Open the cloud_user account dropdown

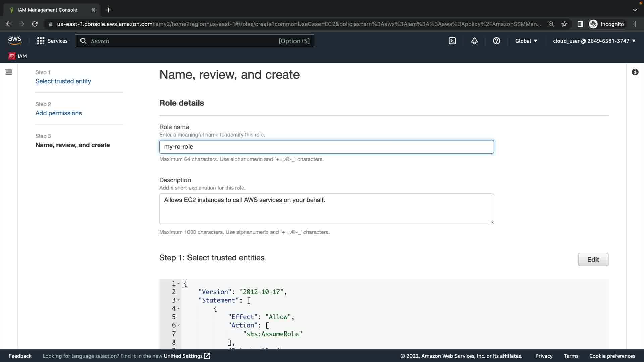[594, 41]
